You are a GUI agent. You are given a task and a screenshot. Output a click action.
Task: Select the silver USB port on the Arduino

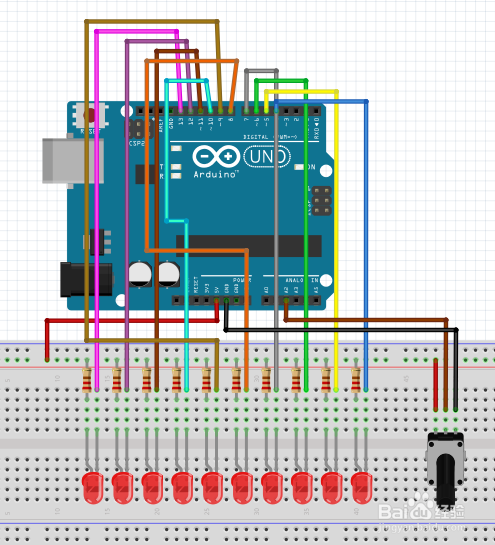point(73,161)
